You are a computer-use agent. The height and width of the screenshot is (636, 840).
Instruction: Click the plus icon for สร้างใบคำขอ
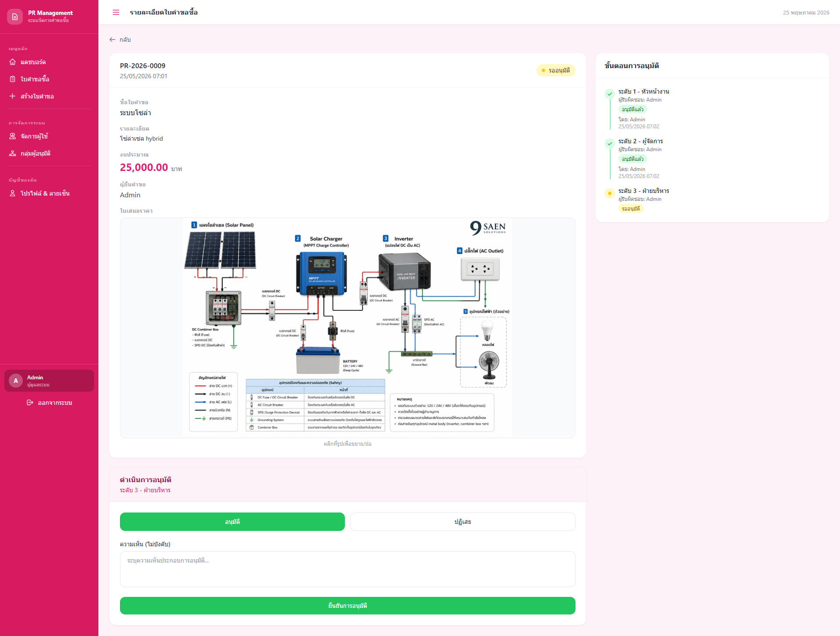point(13,96)
